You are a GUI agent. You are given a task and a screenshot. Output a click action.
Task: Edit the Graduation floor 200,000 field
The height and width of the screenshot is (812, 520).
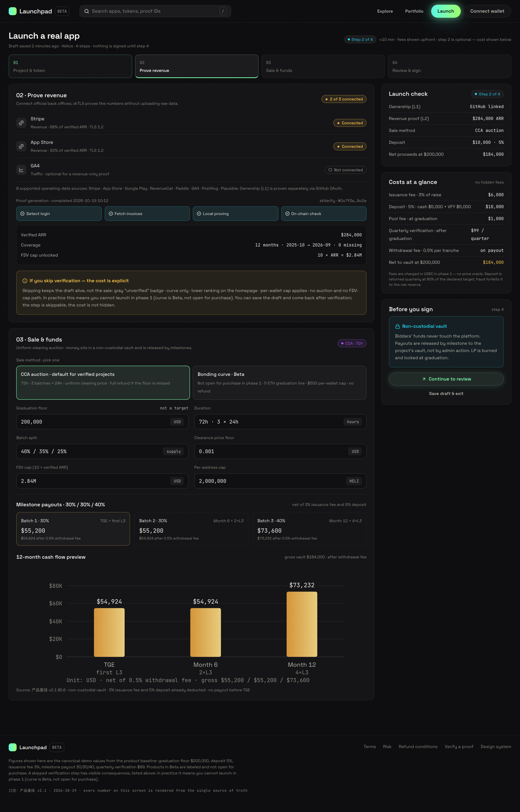tap(102, 422)
